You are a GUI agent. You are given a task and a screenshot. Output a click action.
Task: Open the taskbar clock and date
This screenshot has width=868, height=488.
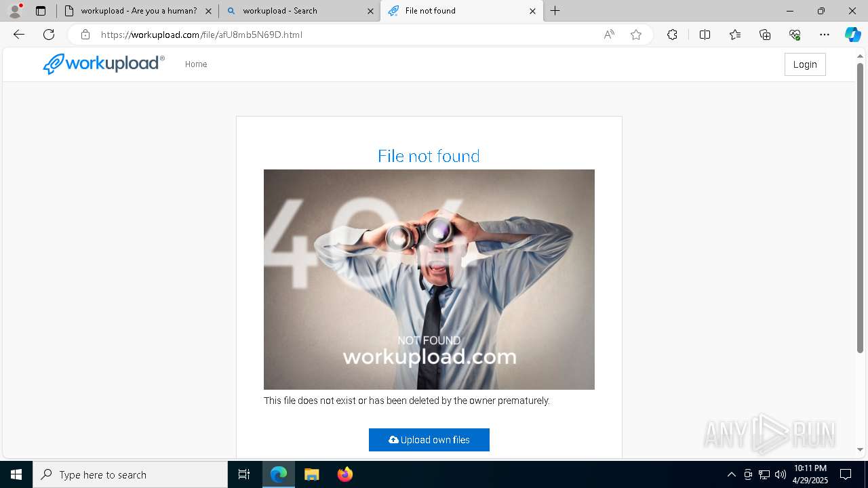tap(810, 474)
